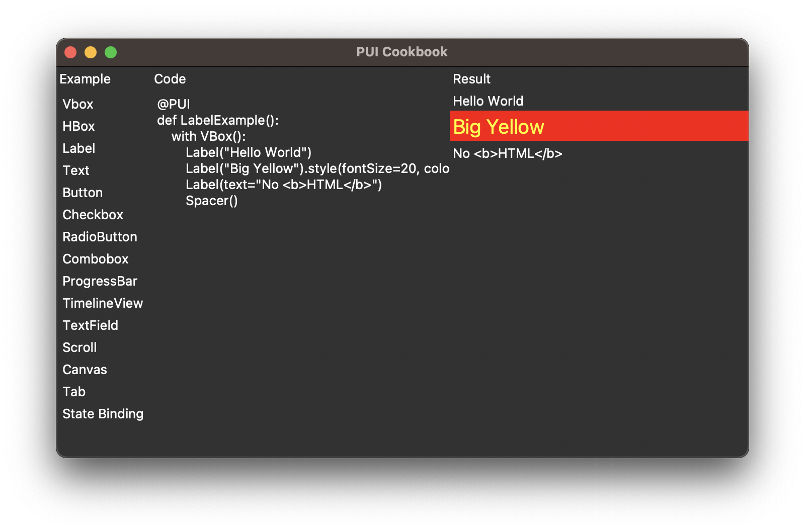
Task: Open the TextField example
Action: pyautogui.click(x=90, y=325)
